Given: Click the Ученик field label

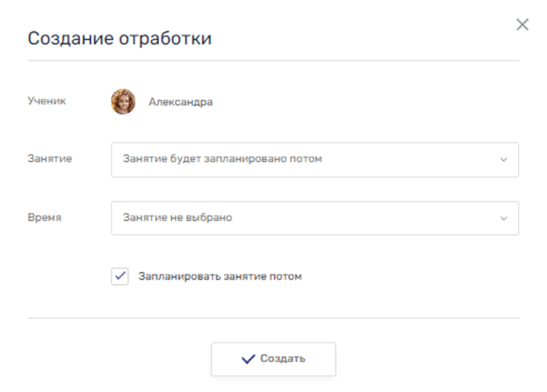Looking at the screenshot, I should click(x=46, y=101).
